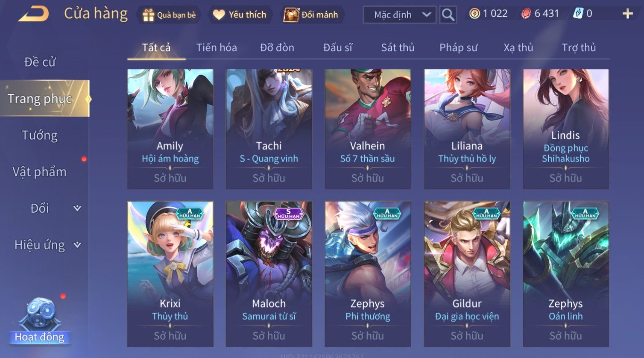The height and width of the screenshot is (358, 644).
Task: Click the red ruby currency icon
Action: [526, 14]
